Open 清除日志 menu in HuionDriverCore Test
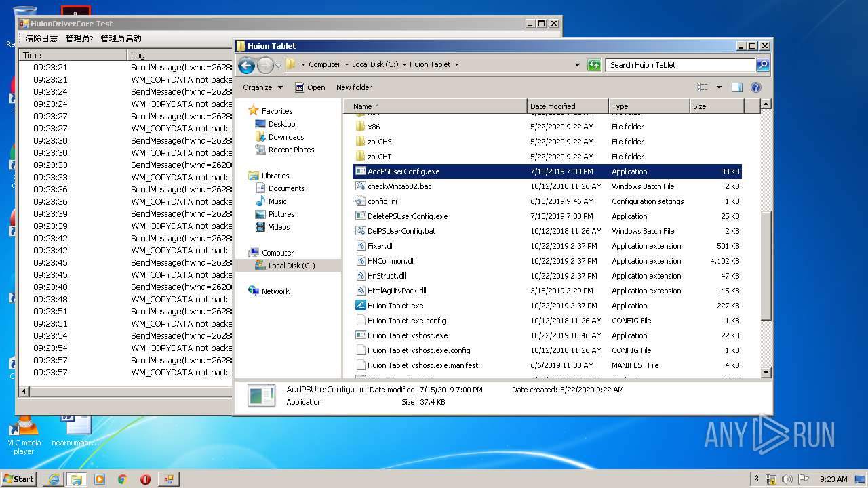 click(41, 39)
